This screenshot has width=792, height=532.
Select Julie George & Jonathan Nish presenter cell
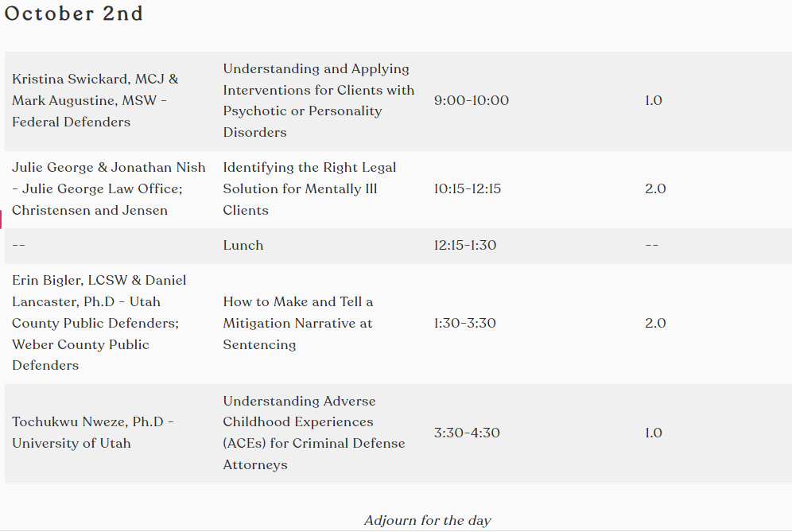[109, 189]
